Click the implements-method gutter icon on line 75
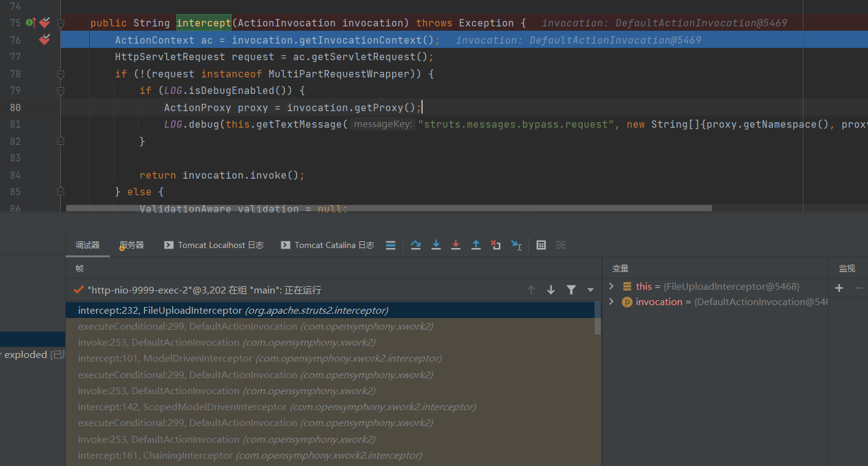 point(31,23)
